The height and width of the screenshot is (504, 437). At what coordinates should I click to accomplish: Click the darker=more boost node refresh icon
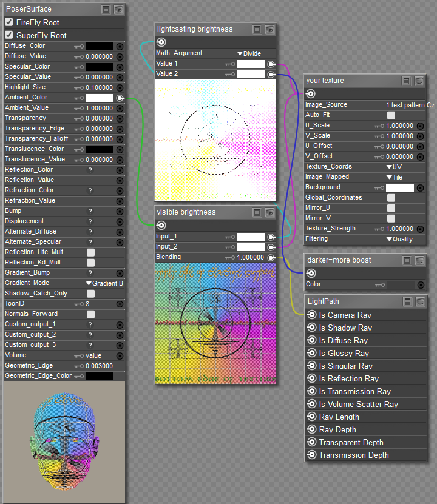(419, 260)
